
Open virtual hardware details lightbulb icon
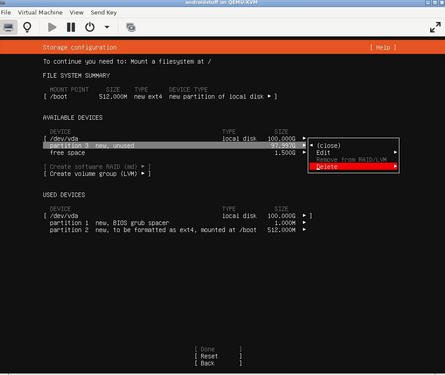pyautogui.click(x=27, y=27)
